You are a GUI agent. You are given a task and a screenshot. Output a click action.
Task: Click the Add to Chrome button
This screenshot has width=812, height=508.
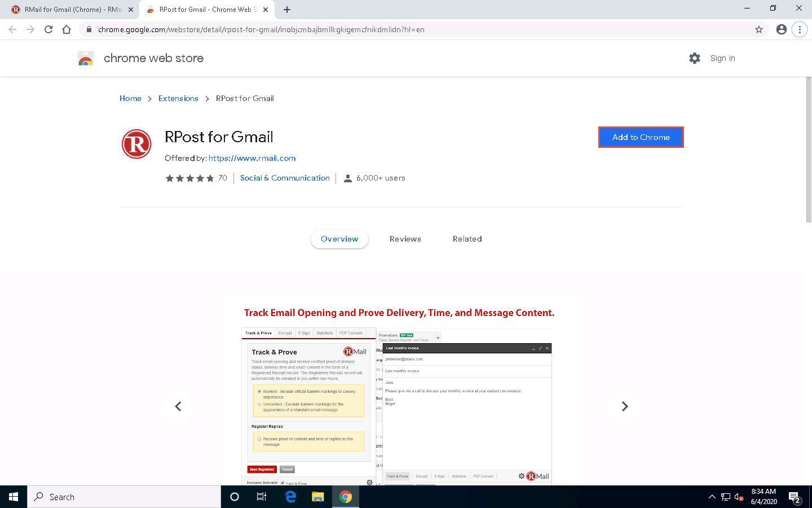[641, 137]
